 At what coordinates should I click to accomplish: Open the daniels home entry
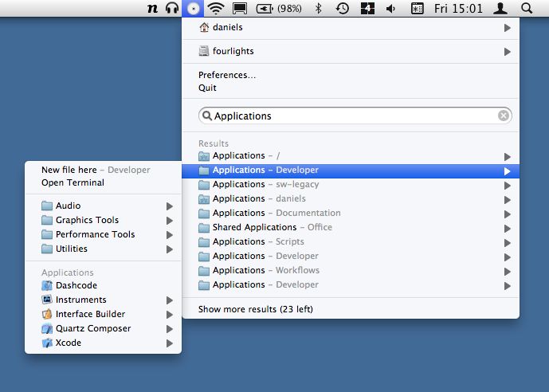(351, 27)
